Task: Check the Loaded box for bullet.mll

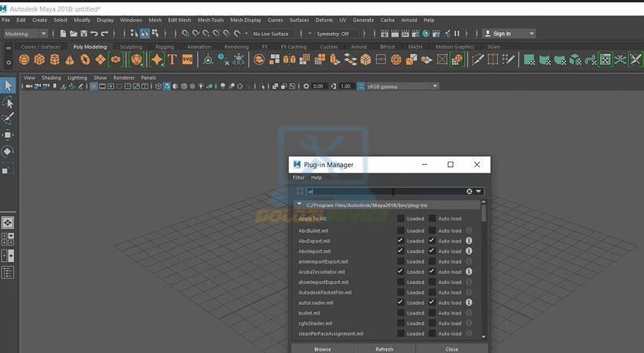Action: pos(401,313)
